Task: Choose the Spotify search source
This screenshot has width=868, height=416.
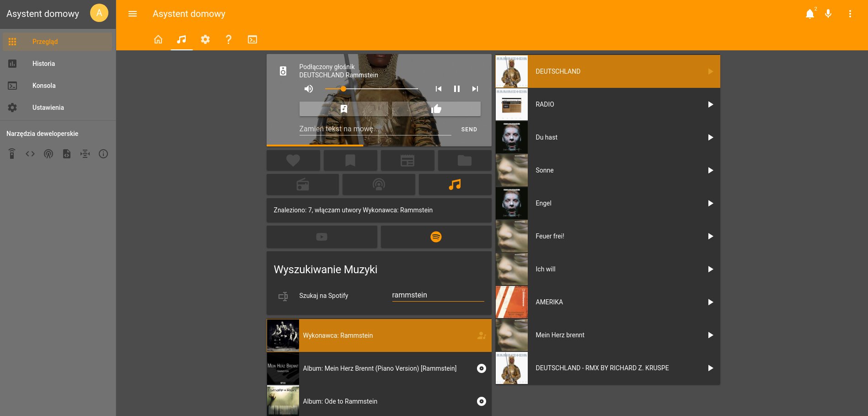Action: pyautogui.click(x=436, y=237)
